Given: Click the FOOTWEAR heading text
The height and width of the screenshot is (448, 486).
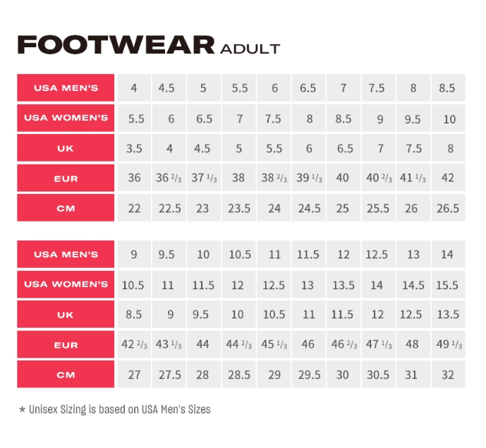Looking at the screenshot, I should coord(116,45).
